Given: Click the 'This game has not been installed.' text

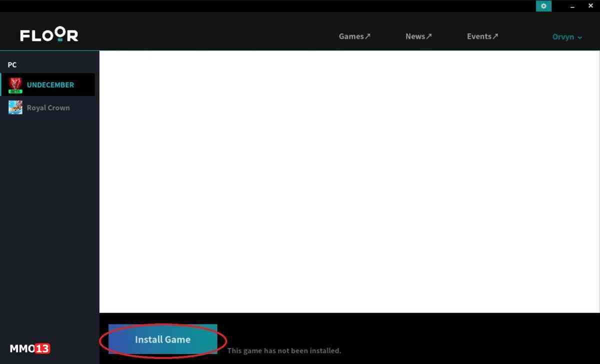Looking at the screenshot, I should [x=284, y=350].
